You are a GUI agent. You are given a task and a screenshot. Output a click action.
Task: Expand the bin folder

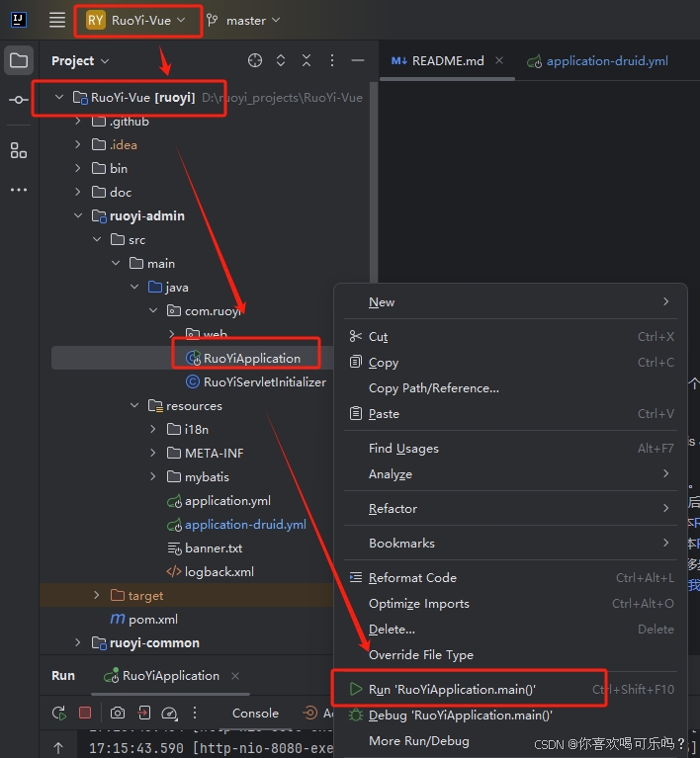(x=77, y=168)
